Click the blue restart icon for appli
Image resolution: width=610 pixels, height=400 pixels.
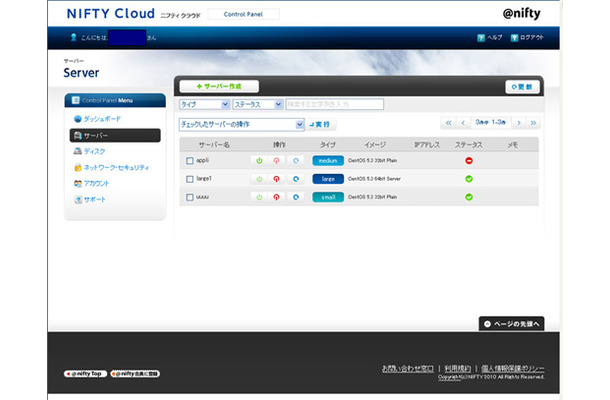click(x=296, y=161)
